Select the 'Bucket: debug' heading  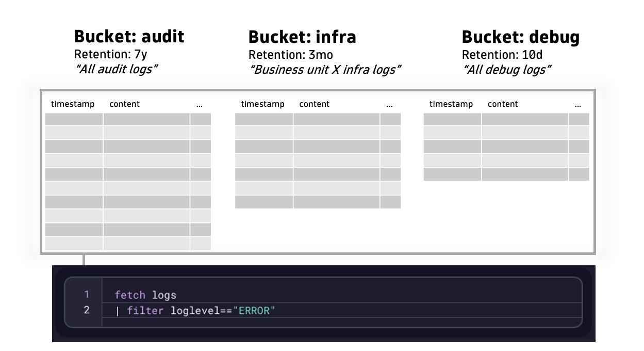coord(521,37)
